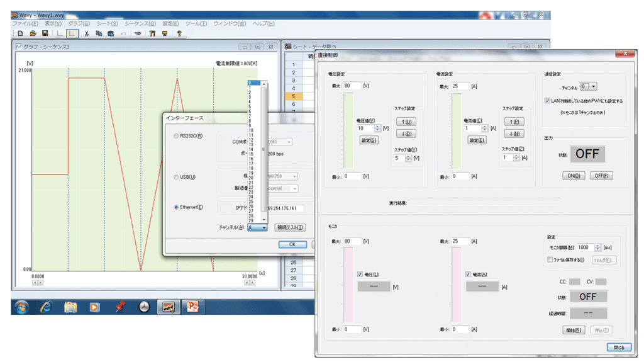The image size is (644, 364).
Task: Click the Cut scissors toolbar icon
Action: 87,33
